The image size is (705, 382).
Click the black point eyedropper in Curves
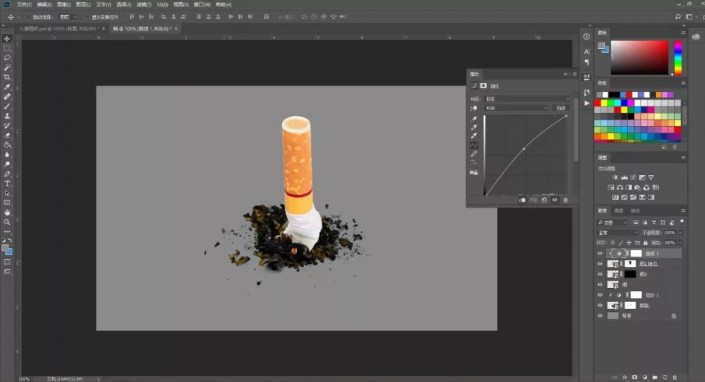pos(474,119)
